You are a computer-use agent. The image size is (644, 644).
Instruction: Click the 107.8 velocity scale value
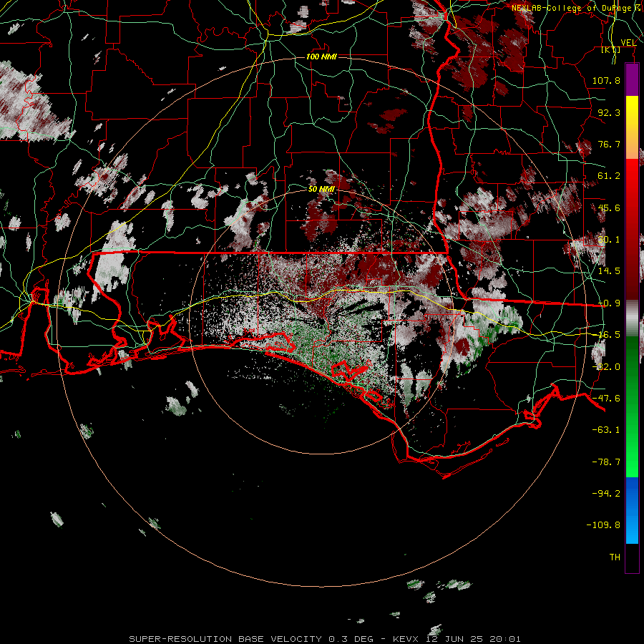pos(606,80)
